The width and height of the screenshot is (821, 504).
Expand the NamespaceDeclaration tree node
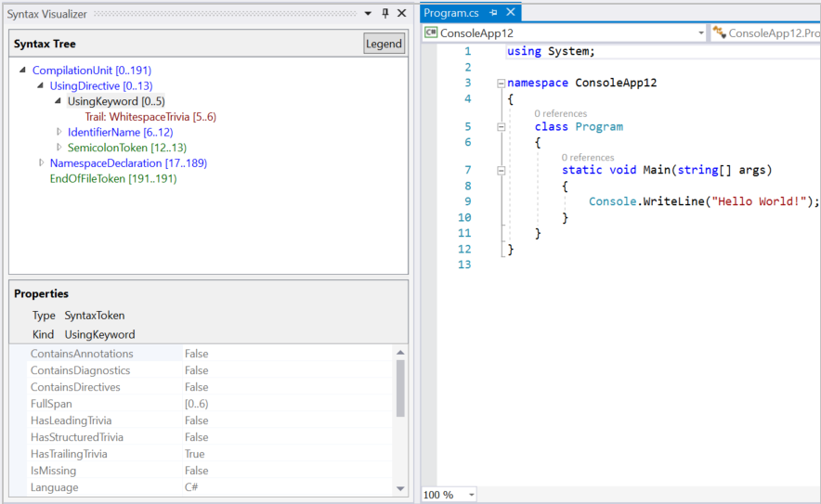pyautogui.click(x=42, y=163)
